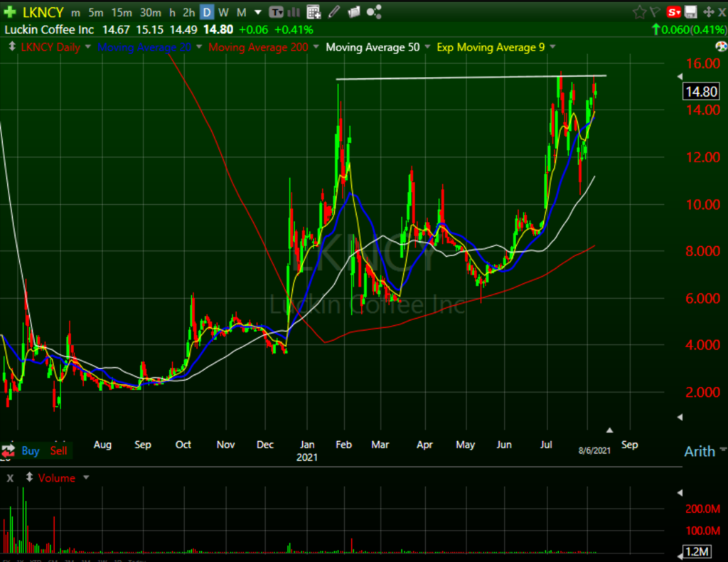Click the price scale triangle near 16.00
728x562 pixels.
point(680,76)
